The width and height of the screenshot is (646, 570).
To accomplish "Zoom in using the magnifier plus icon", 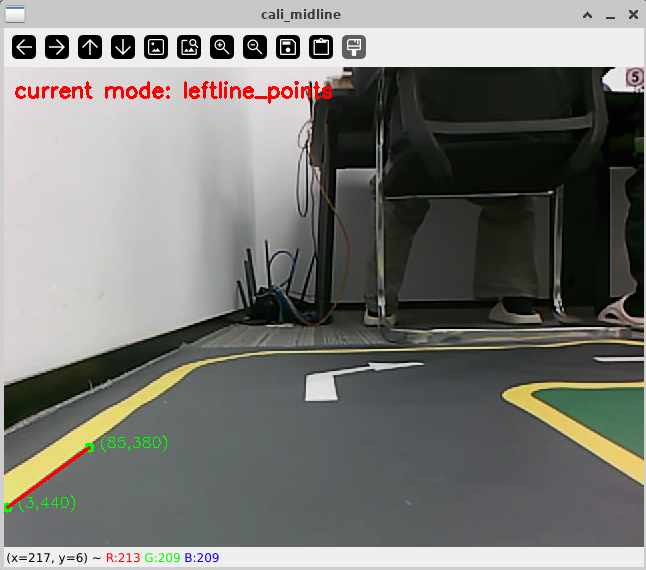I will tap(222, 47).
